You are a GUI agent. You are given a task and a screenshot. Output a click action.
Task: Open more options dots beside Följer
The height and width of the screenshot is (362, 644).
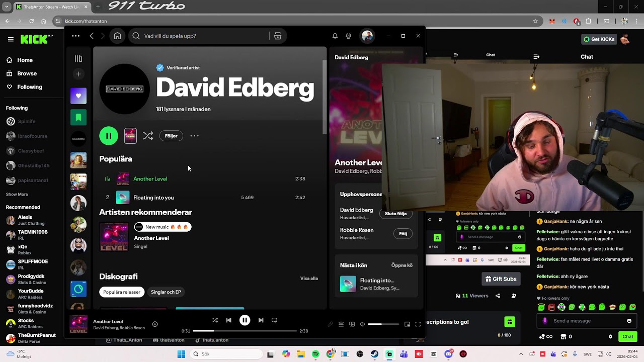coord(195,136)
